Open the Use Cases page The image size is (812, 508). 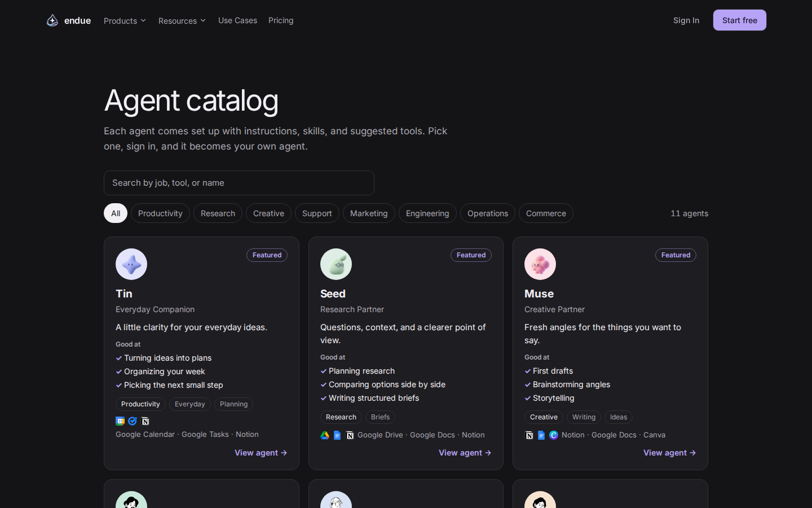(x=237, y=20)
